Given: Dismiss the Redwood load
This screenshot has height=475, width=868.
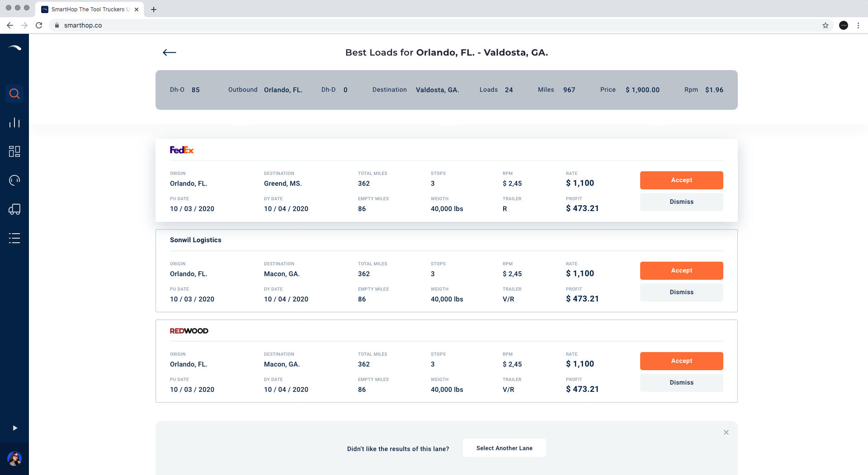Looking at the screenshot, I should (x=681, y=382).
